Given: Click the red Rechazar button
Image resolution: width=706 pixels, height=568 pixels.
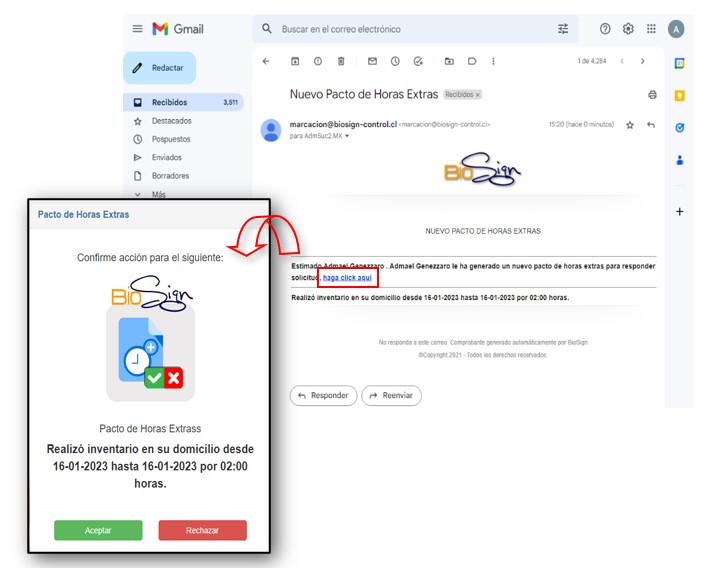Looking at the screenshot, I should coord(203,530).
